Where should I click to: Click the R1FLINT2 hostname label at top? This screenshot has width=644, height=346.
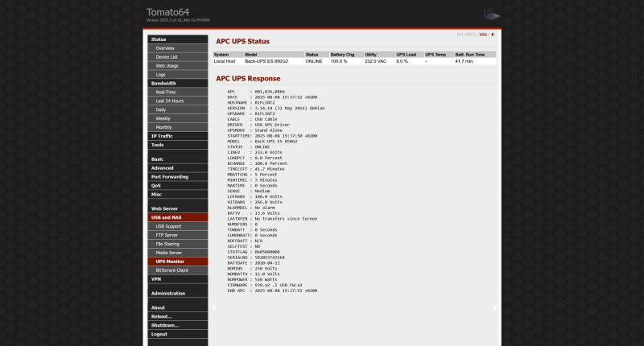click(466, 35)
